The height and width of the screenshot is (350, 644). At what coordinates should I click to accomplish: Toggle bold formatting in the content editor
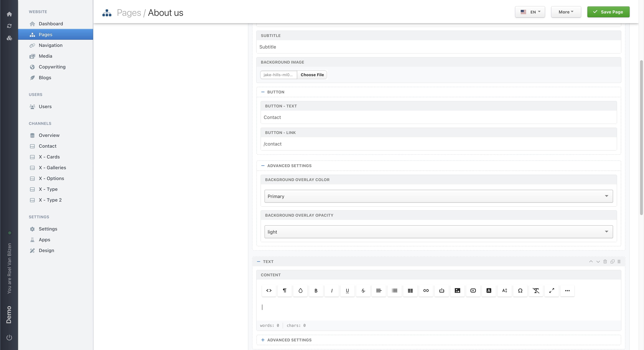click(x=316, y=291)
